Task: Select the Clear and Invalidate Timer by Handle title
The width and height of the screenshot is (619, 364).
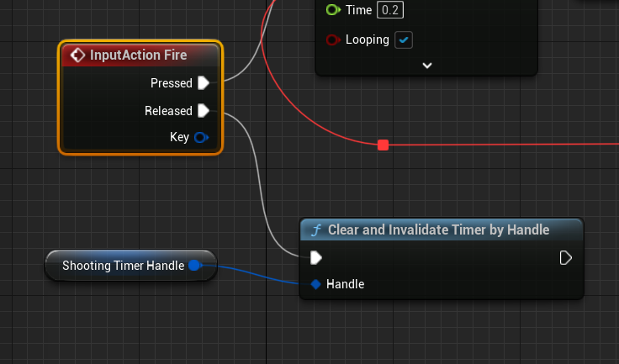Action: (438, 229)
